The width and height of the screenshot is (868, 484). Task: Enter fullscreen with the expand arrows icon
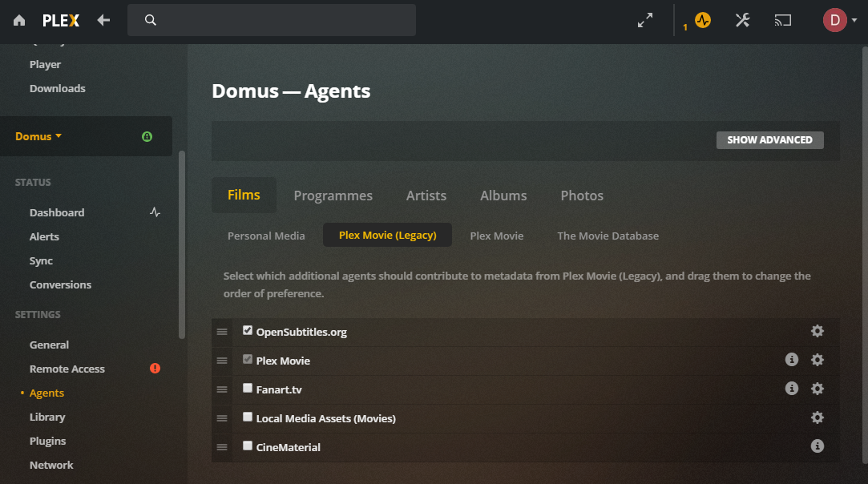[645, 21]
